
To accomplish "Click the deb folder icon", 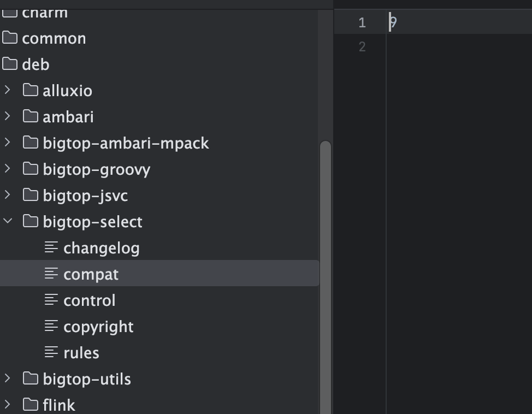I will tap(10, 64).
